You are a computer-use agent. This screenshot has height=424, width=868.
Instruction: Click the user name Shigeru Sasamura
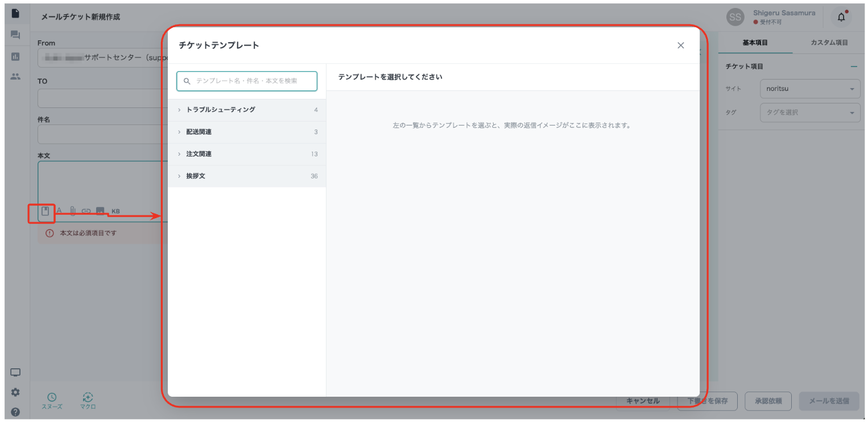point(784,13)
